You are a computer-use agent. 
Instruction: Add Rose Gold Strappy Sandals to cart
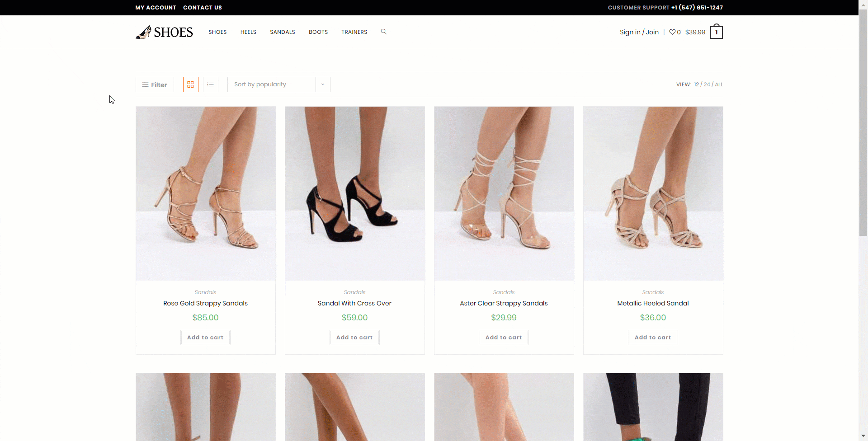click(206, 338)
